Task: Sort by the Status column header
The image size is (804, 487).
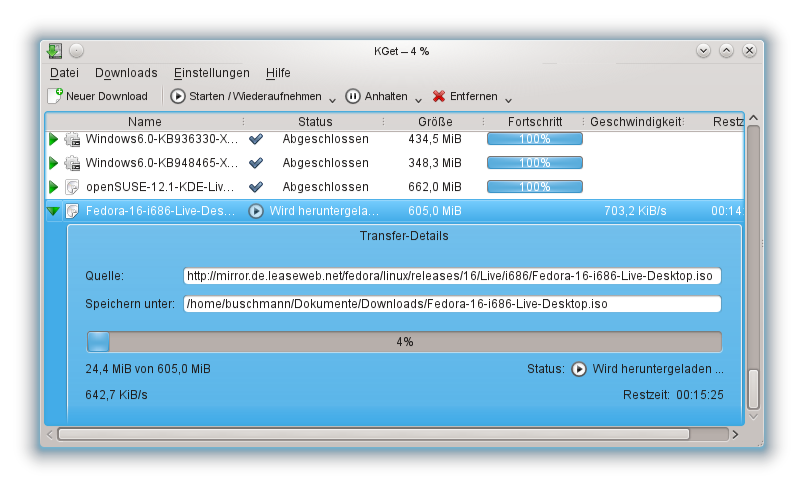Action: pyautogui.click(x=315, y=121)
